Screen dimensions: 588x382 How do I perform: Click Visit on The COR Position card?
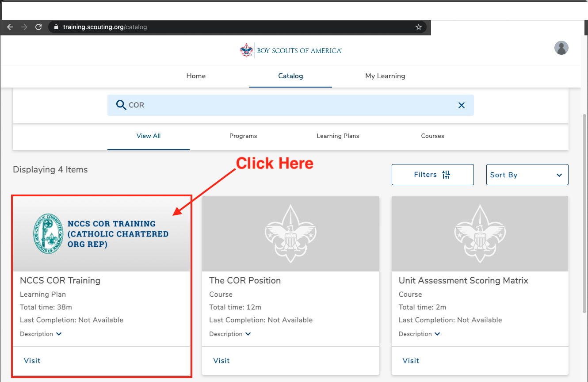click(221, 361)
